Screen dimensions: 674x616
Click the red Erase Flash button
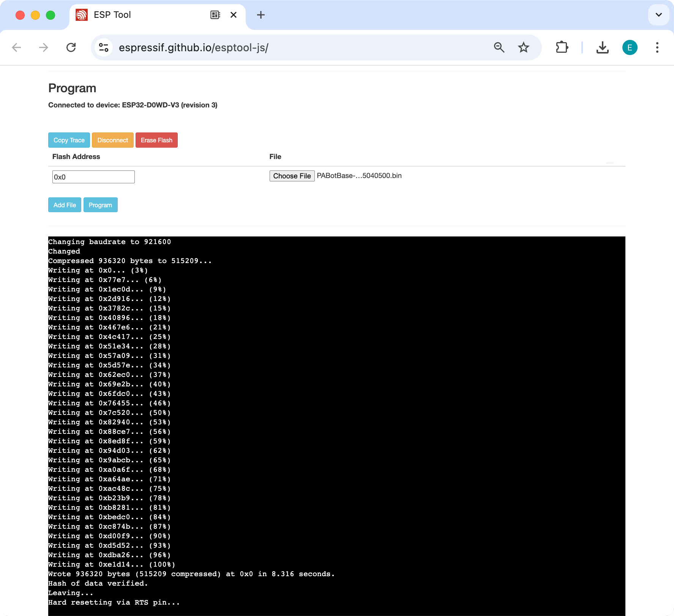(x=156, y=140)
